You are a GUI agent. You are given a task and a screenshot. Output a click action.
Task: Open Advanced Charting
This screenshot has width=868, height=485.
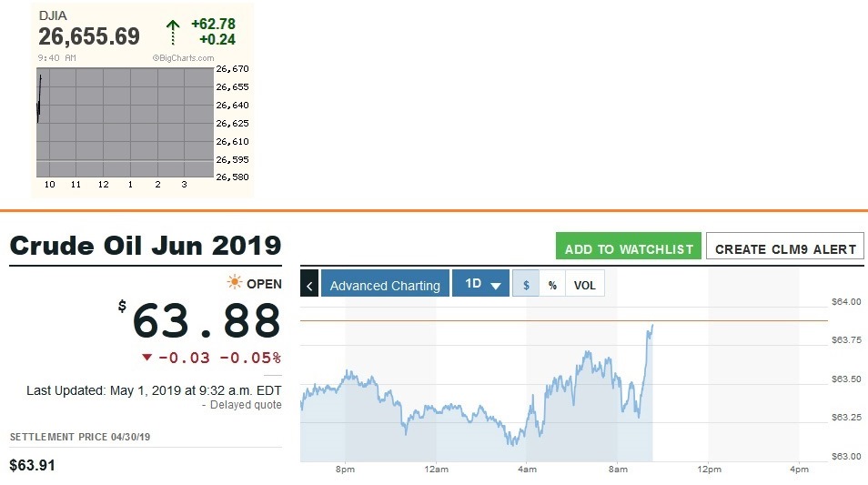point(386,285)
